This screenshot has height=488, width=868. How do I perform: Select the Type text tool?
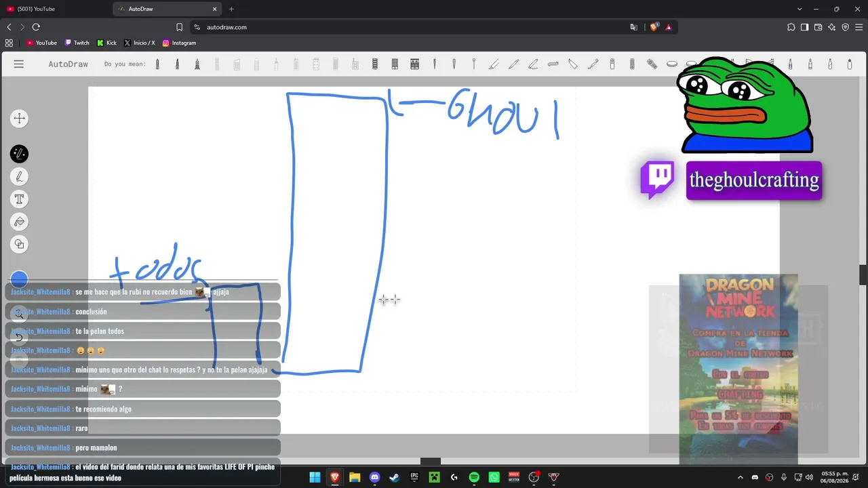(19, 199)
